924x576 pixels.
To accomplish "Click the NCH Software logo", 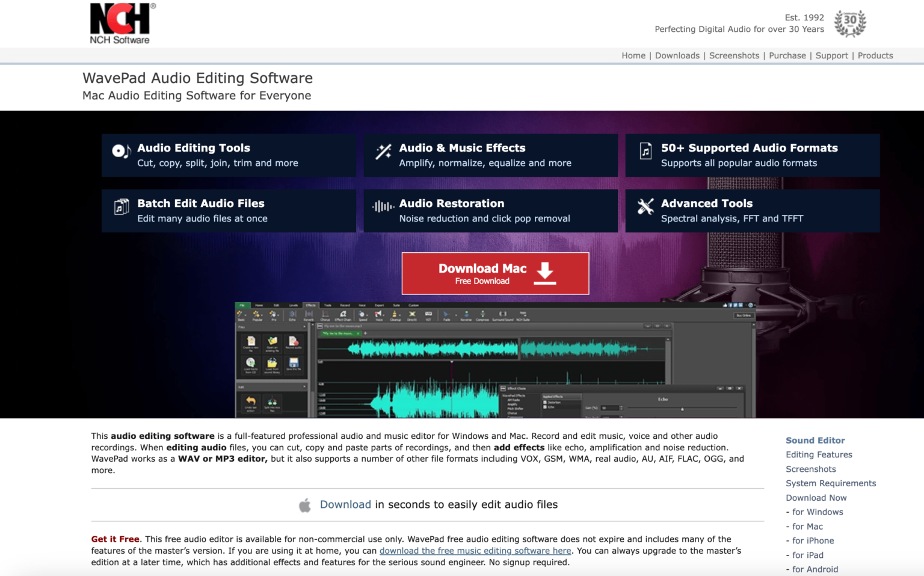I will click(119, 23).
